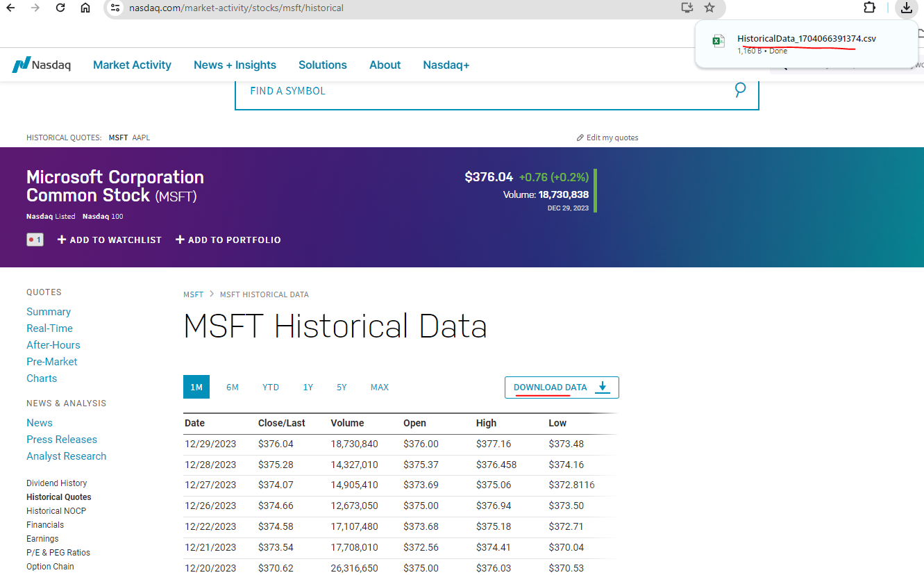The height and width of the screenshot is (575, 924).
Task: Click MSFT in historical quotes bar
Action: point(118,137)
